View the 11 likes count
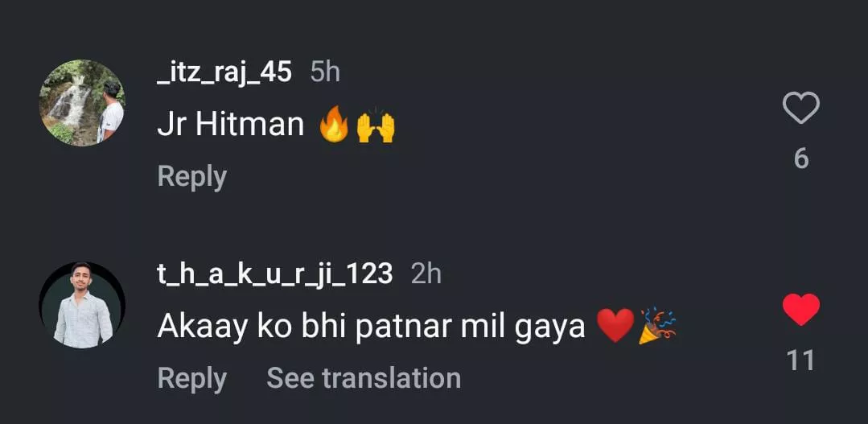The width and height of the screenshot is (868, 424). [x=800, y=360]
